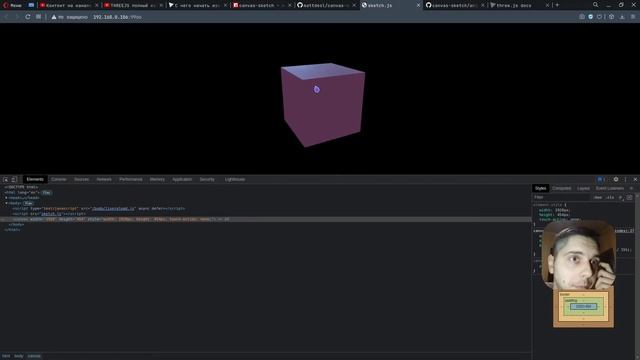Toggle the :hov element state button
The image size is (640, 360).
click(598, 197)
